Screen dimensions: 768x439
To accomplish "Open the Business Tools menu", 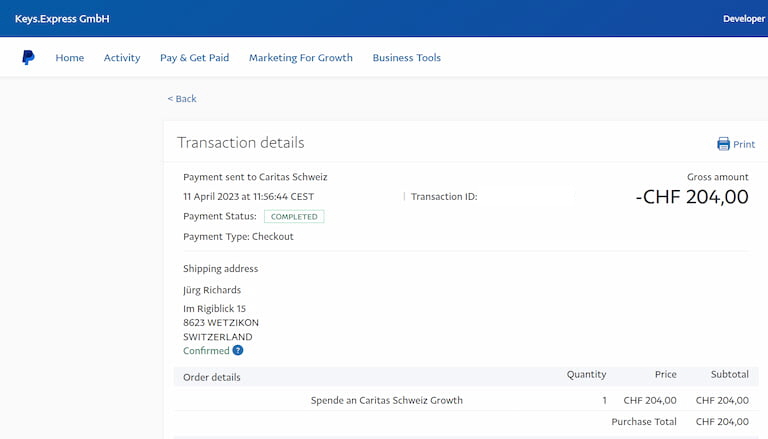I will click(406, 58).
